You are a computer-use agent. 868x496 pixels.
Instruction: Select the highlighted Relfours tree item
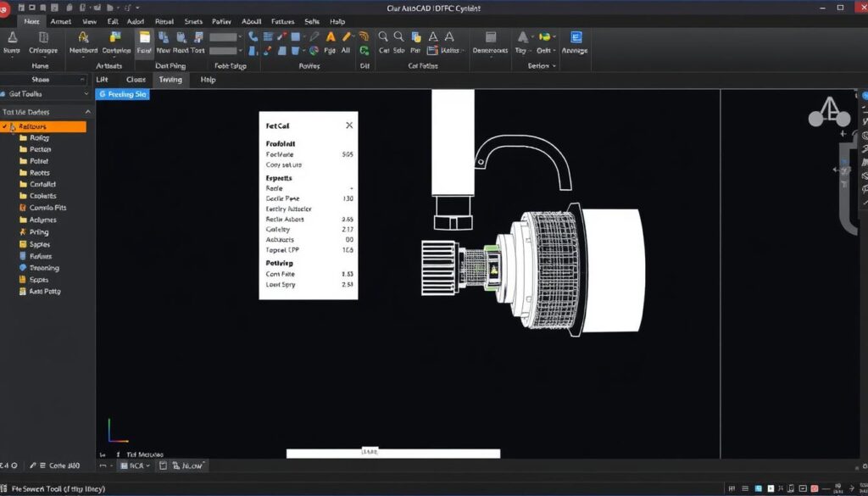click(x=43, y=127)
